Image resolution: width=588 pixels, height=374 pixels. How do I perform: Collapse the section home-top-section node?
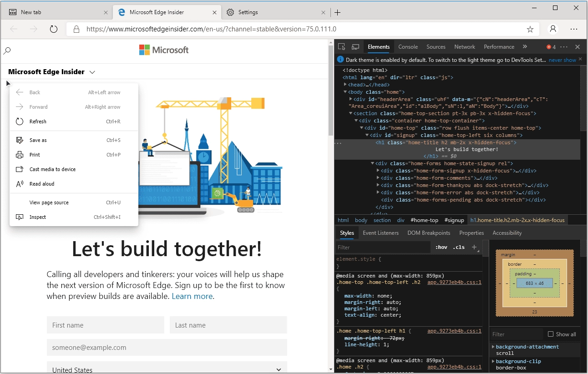tap(351, 114)
